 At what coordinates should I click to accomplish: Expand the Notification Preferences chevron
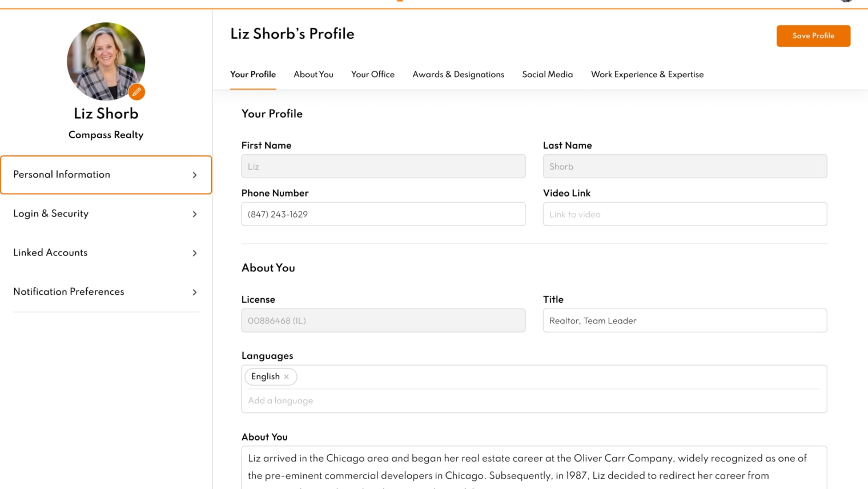pos(195,292)
